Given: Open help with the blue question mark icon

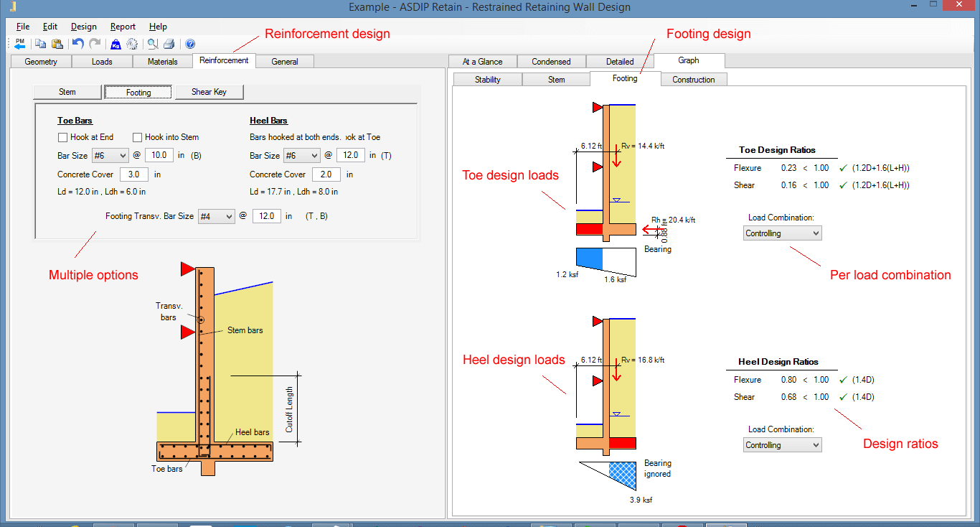Looking at the screenshot, I should (x=190, y=44).
